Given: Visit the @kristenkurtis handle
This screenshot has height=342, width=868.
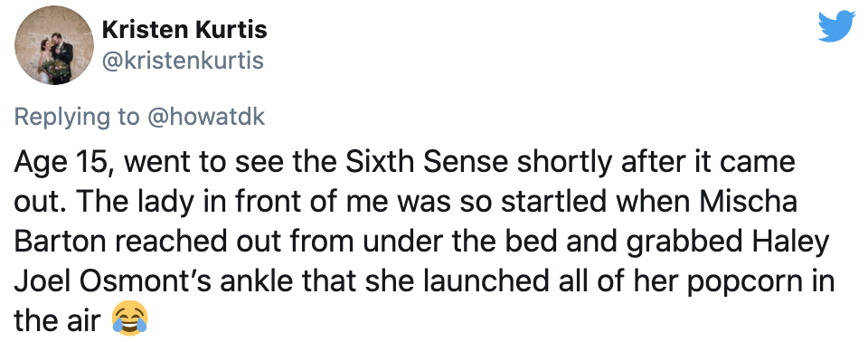Looking at the screenshot, I should pyautogui.click(x=182, y=61).
